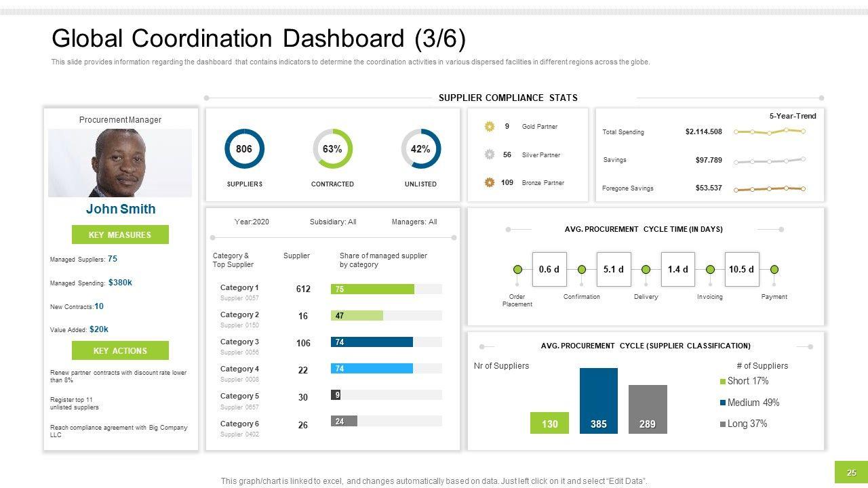Screen dimensions: 868x488
Task: Click the Gold Partner badge icon
Action: [x=490, y=127]
